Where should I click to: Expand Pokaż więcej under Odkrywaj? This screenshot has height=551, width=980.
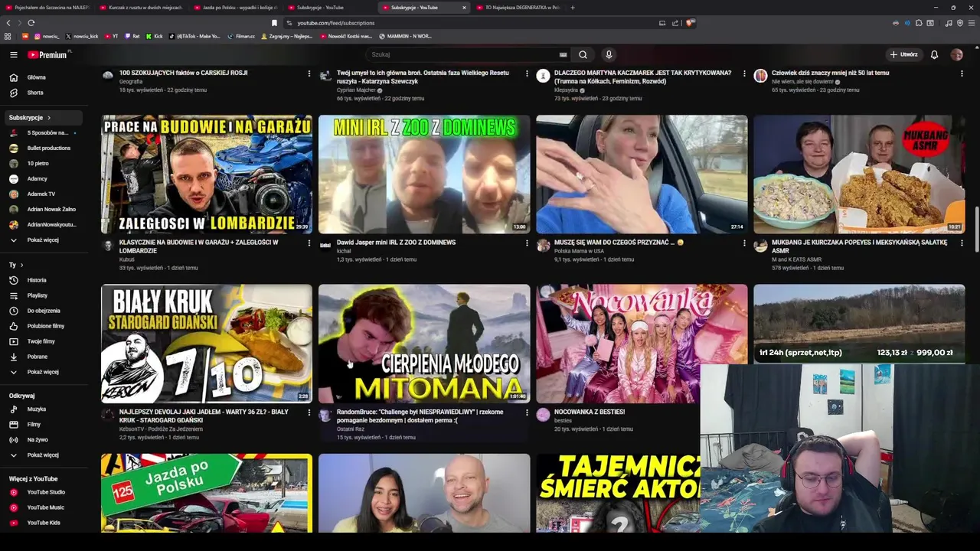42,455
